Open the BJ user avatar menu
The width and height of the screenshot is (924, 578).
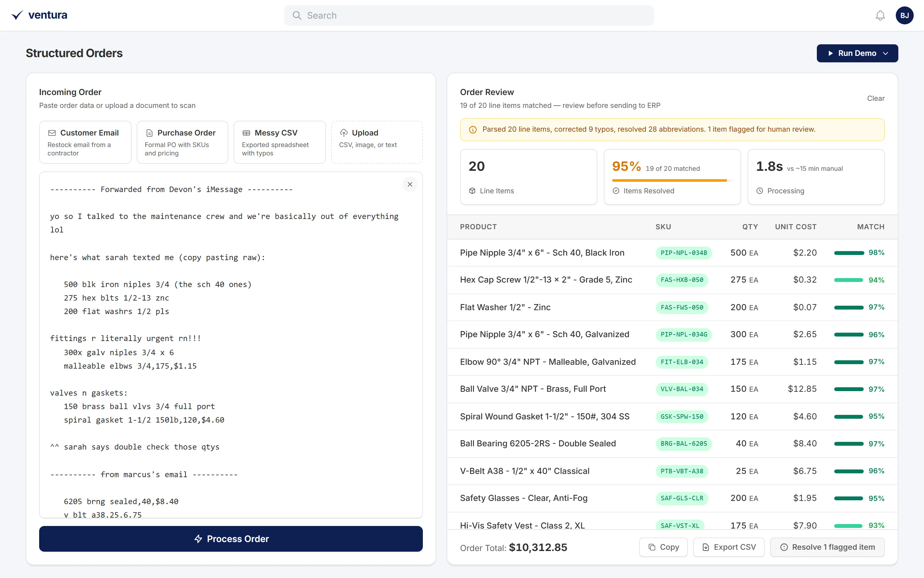(x=904, y=15)
